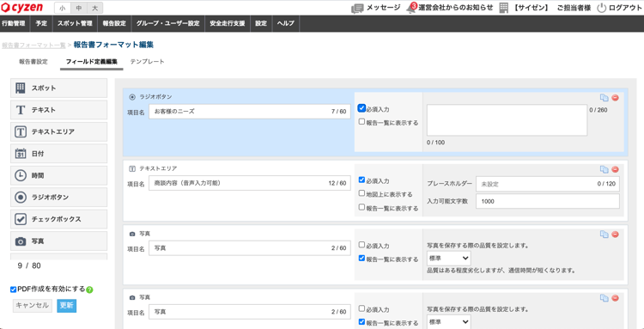Switch to フィールド定義編集 tab
644x329 pixels.
tap(92, 62)
